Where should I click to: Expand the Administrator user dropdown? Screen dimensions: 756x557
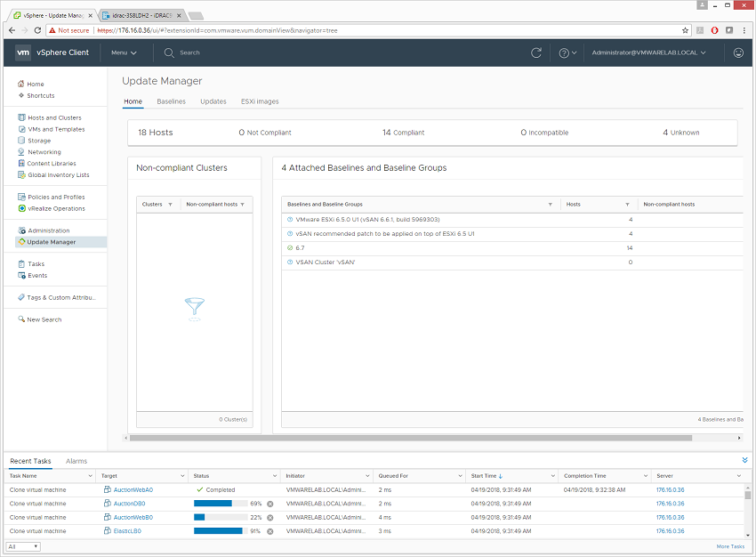tap(649, 52)
